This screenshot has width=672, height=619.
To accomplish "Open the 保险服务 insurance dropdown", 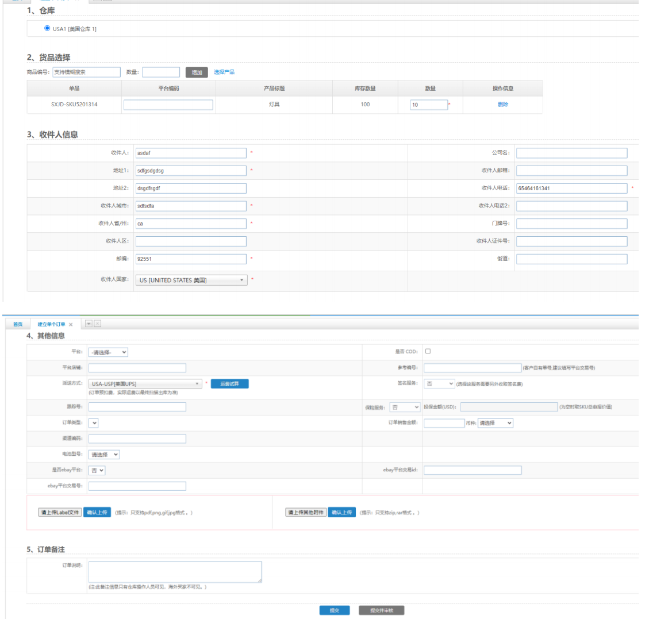I will click(x=405, y=407).
